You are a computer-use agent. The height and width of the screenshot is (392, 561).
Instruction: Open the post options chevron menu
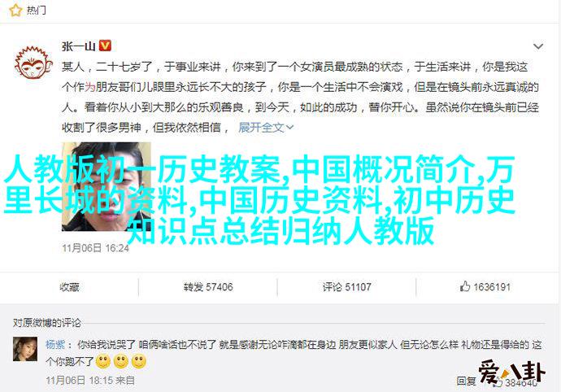(538, 46)
